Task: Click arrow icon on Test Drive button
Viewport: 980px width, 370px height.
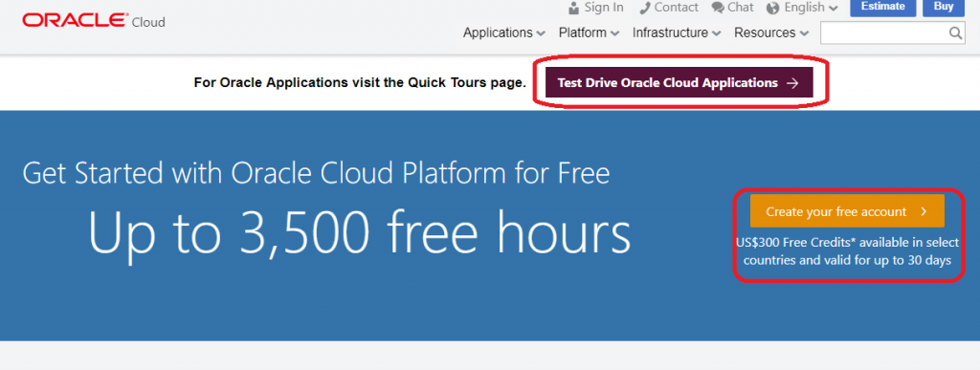Action: (792, 83)
